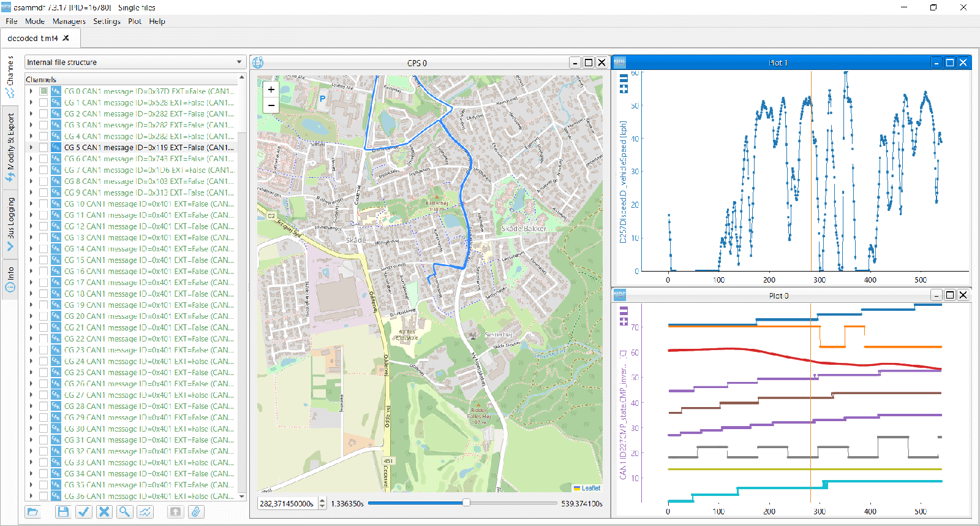Click the save floppy disk icon
This screenshot has height=526, width=980.
[x=63, y=511]
